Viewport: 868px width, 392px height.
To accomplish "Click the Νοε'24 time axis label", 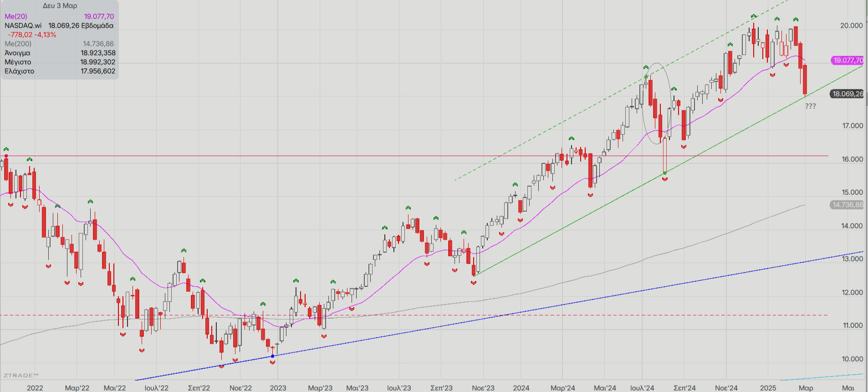I will click(726, 388).
